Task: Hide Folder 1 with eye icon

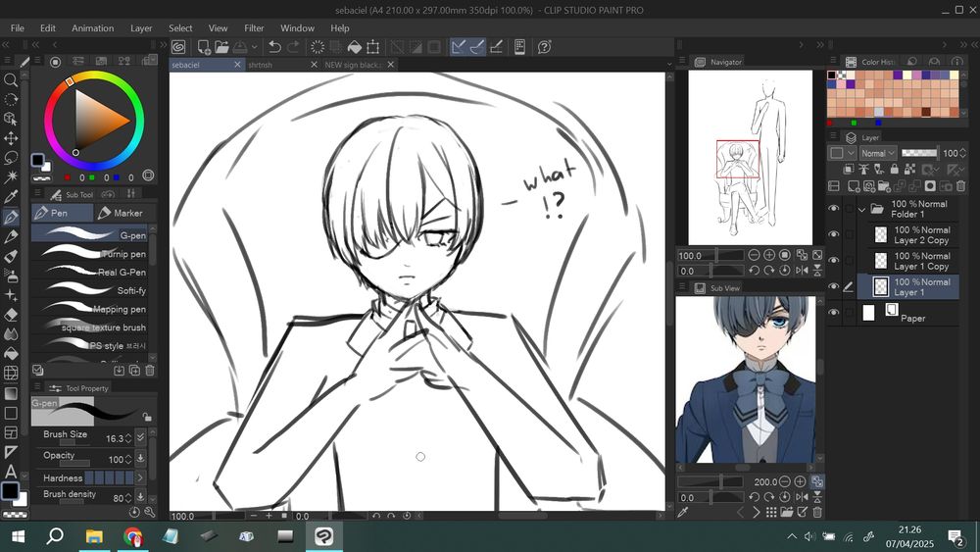Action: (x=833, y=209)
